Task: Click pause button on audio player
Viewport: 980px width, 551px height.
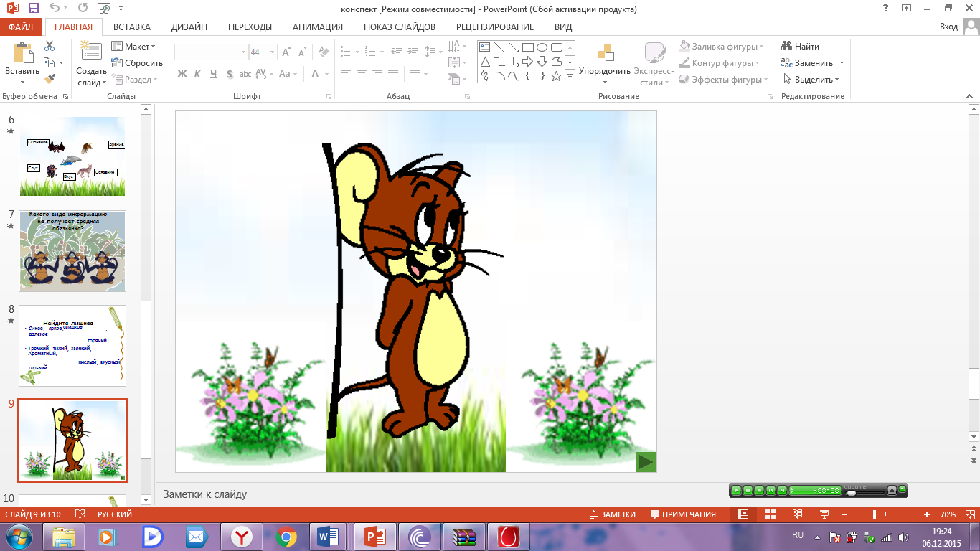Action: tap(748, 491)
